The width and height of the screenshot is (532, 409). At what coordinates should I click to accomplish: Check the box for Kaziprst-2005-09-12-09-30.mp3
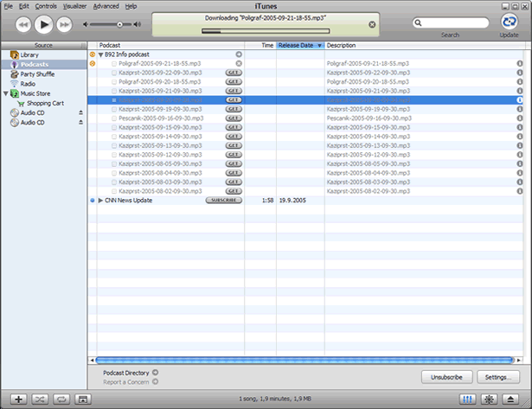(114, 155)
